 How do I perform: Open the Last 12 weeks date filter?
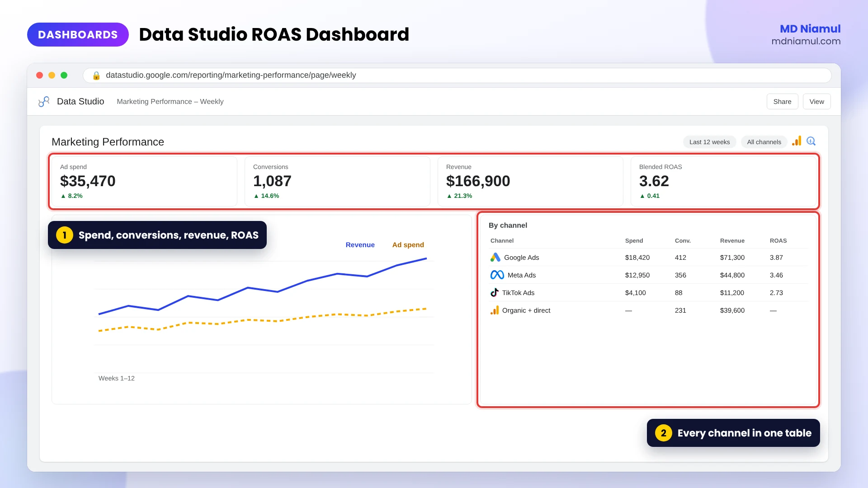pos(709,142)
